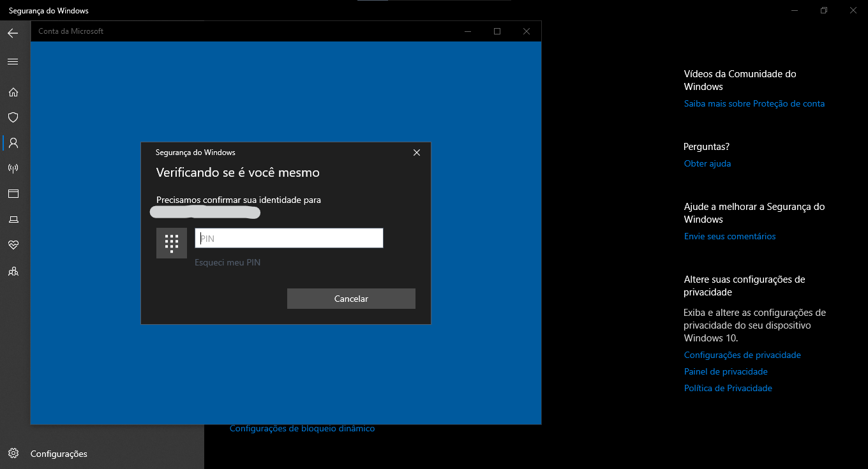
Task: Close the Segurança do Windows main window
Action: tap(853, 10)
